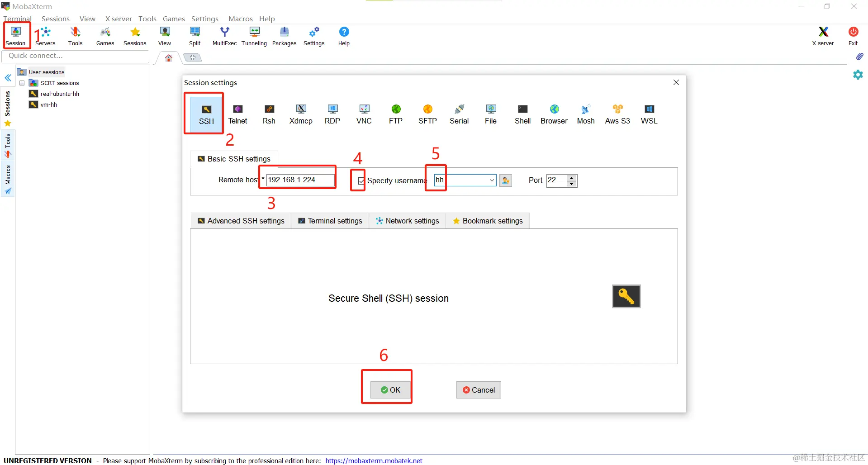Activate the Split toolbar icon
Viewport: 868px width, 465px height.
tap(195, 36)
